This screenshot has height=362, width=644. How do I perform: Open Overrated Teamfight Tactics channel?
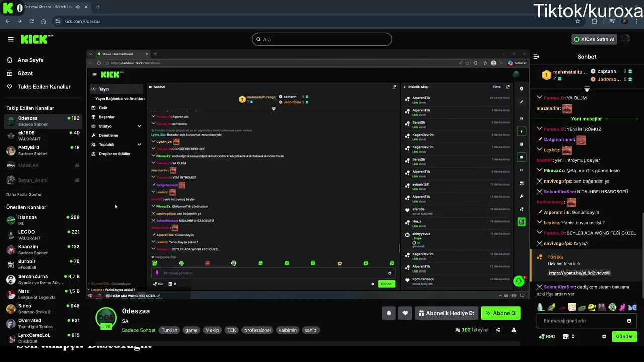pos(43,323)
